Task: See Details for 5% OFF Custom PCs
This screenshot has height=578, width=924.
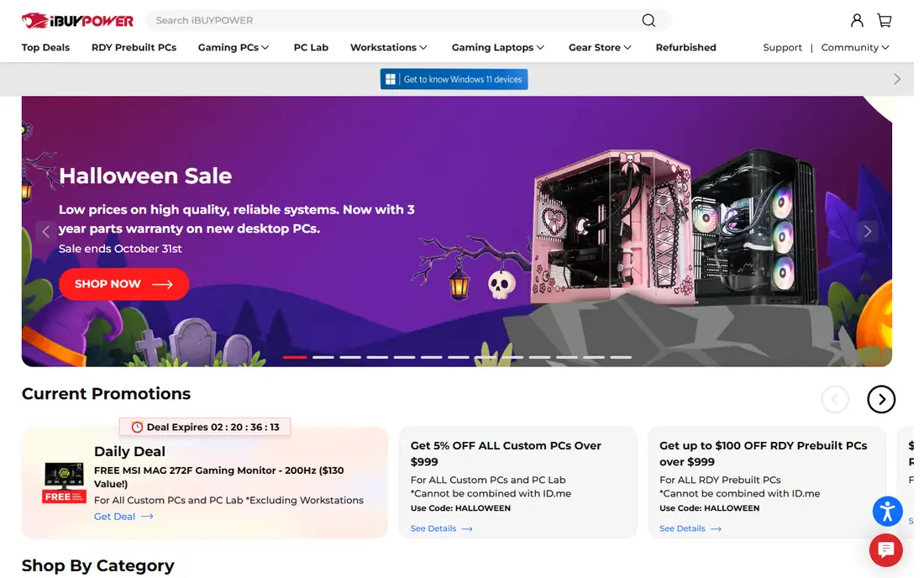Action: tap(441, 528)
